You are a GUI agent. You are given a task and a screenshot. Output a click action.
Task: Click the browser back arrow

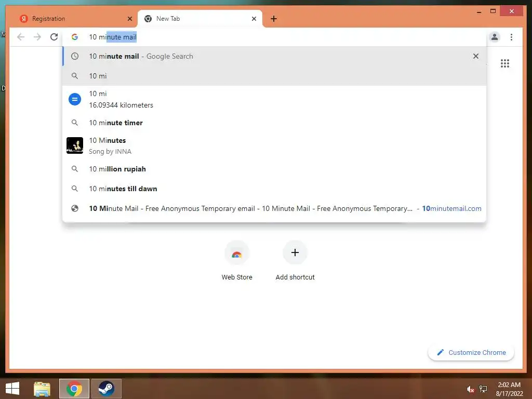(x=21, y=37)
